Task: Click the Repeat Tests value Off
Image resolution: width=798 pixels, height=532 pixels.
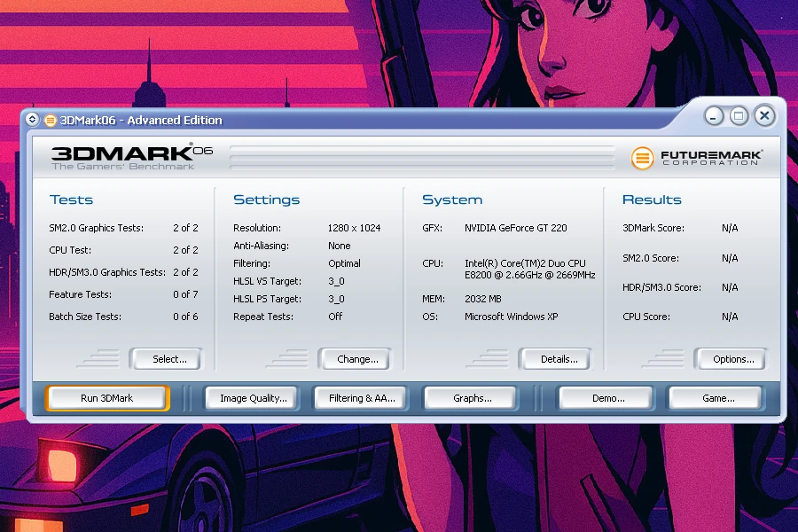Action: (x=335, y=317)
